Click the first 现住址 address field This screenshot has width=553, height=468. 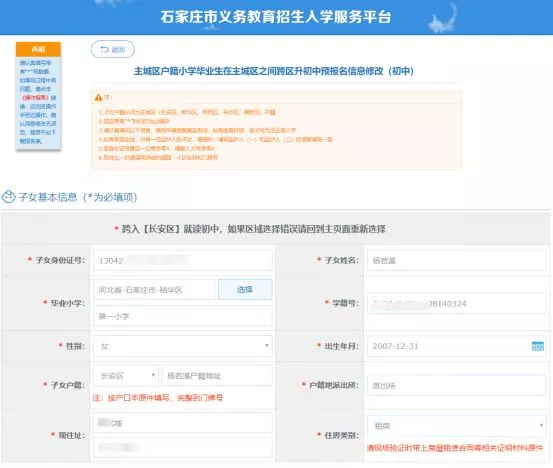pyautogui.click(x=183, y=423)
